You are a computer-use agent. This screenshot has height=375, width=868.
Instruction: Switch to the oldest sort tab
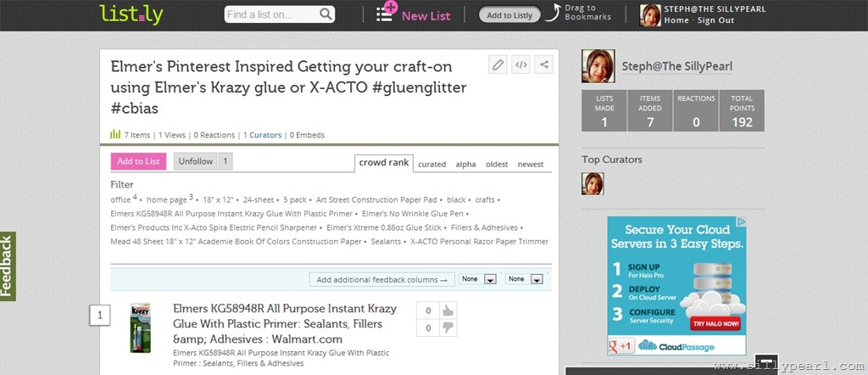click(x=497, y=164)
